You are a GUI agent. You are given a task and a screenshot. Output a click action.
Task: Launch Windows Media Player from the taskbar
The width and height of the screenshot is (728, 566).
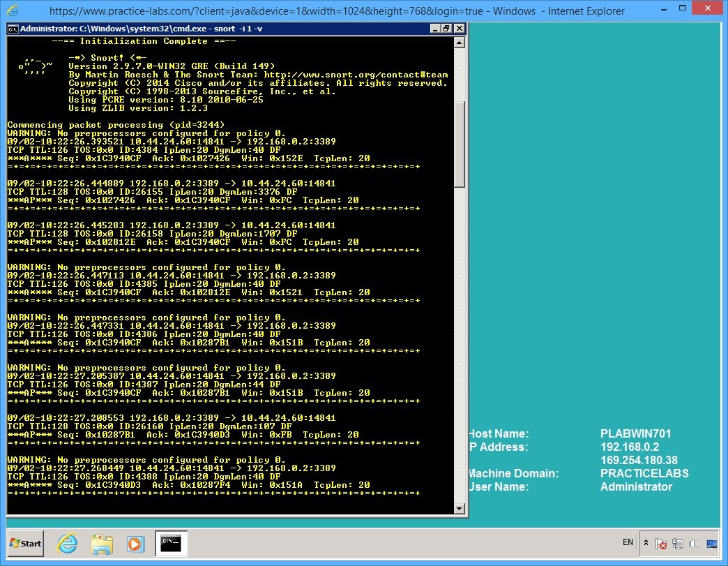click(137, 543)
